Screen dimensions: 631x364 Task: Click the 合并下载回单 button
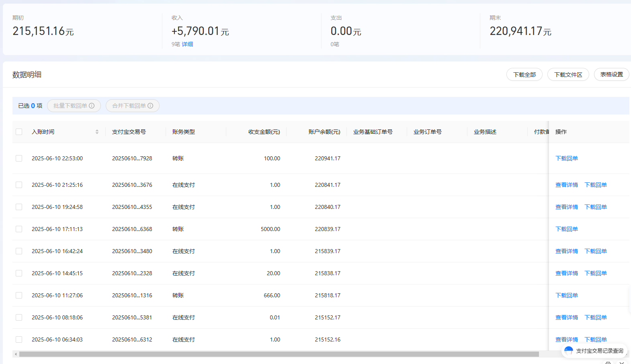[x=133, y=106]
